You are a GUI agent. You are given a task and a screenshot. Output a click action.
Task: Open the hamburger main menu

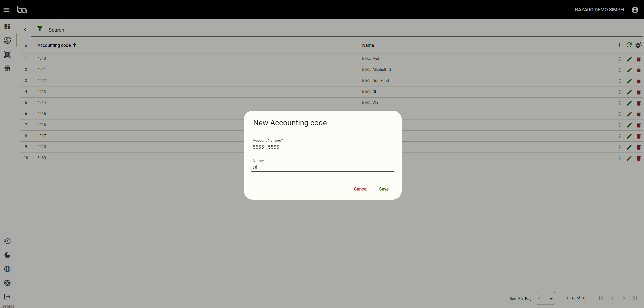[x=7, y=10]
